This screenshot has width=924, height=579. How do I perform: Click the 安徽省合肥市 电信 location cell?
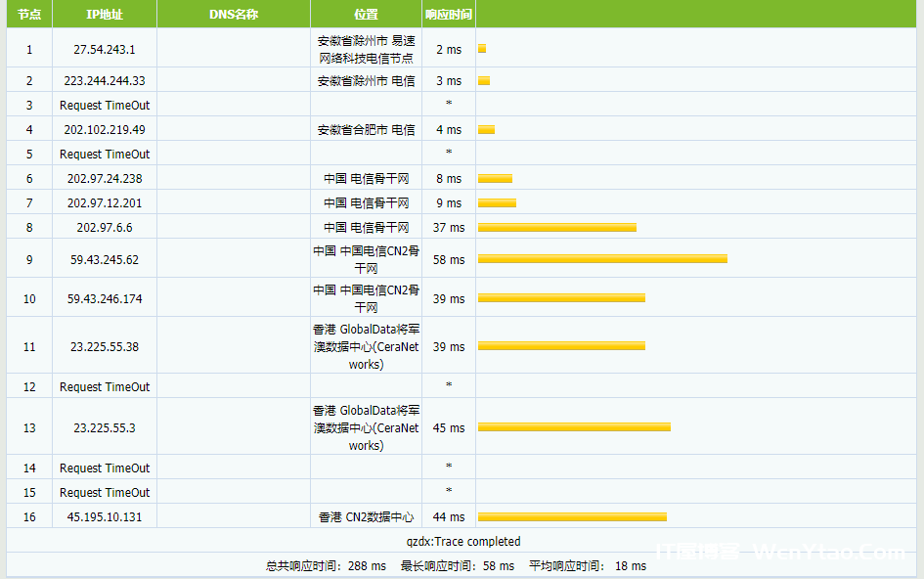pyautogui.click(x=366, y=130)
